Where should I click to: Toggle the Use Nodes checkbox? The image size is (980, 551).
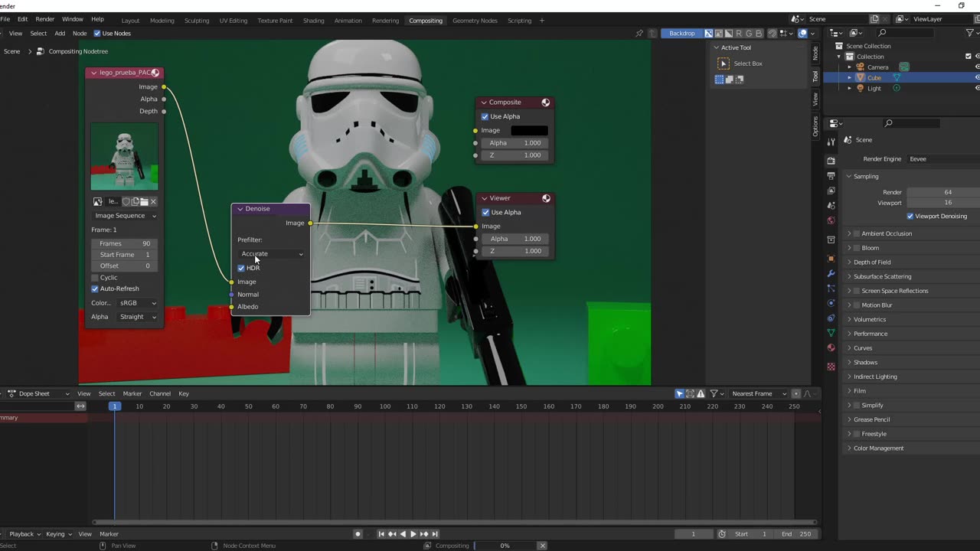pyautogui.click(x=97, y=34)
